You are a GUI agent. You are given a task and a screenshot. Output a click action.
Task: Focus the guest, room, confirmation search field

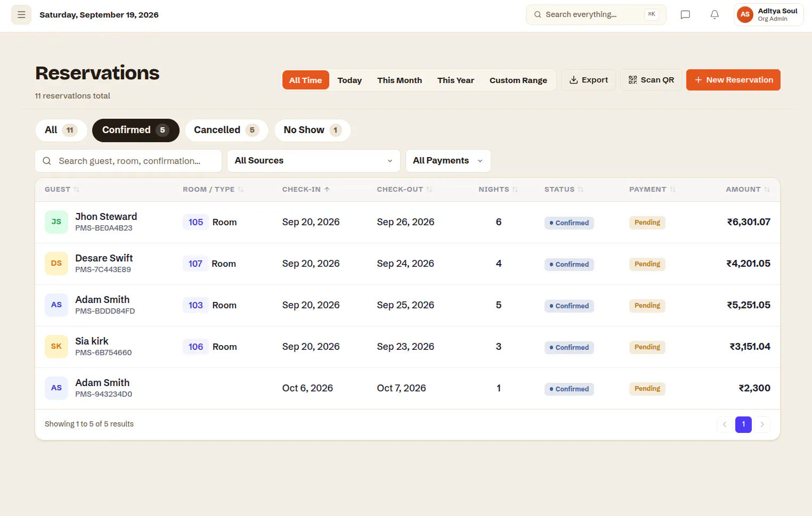pyautogui.click(x=128, y=161)
